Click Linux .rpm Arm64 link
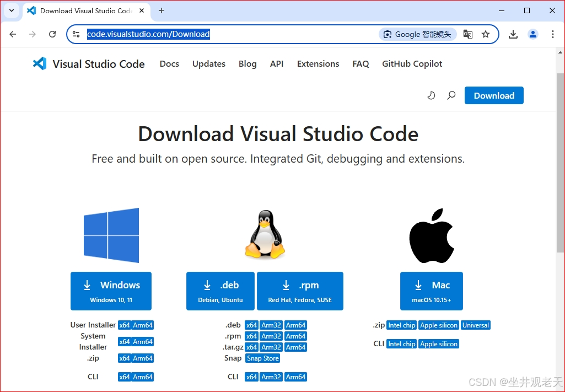The image size is (565, 392). tap(296, 336)
